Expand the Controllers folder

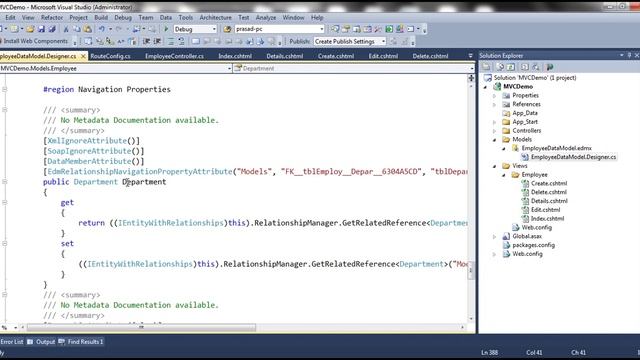[x=495, y=131]
